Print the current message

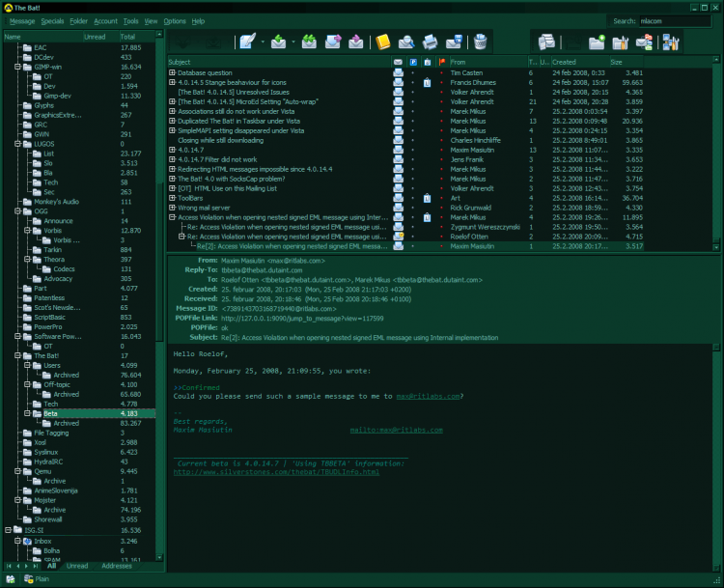tap(430, 42)
